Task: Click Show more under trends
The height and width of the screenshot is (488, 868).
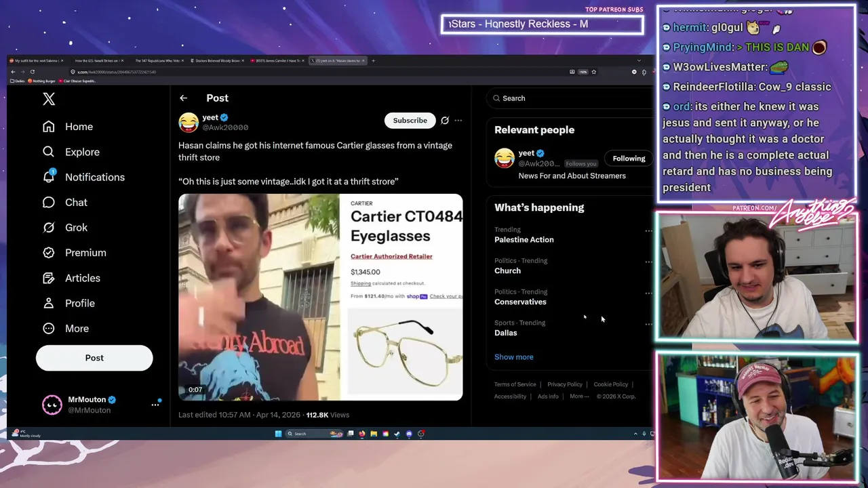Action: 514,357
